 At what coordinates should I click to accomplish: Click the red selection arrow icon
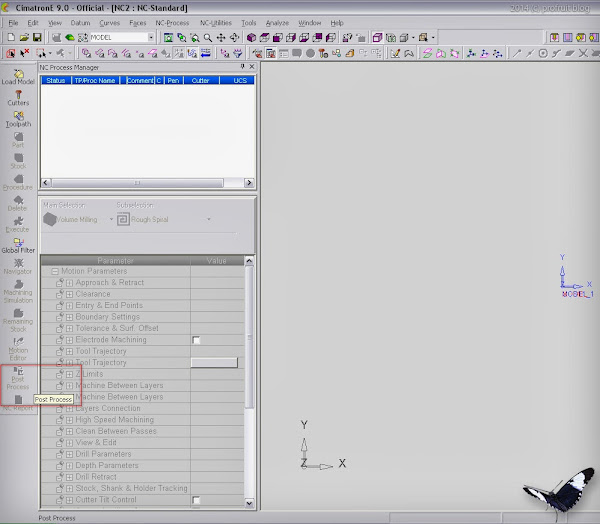[10, 53]
